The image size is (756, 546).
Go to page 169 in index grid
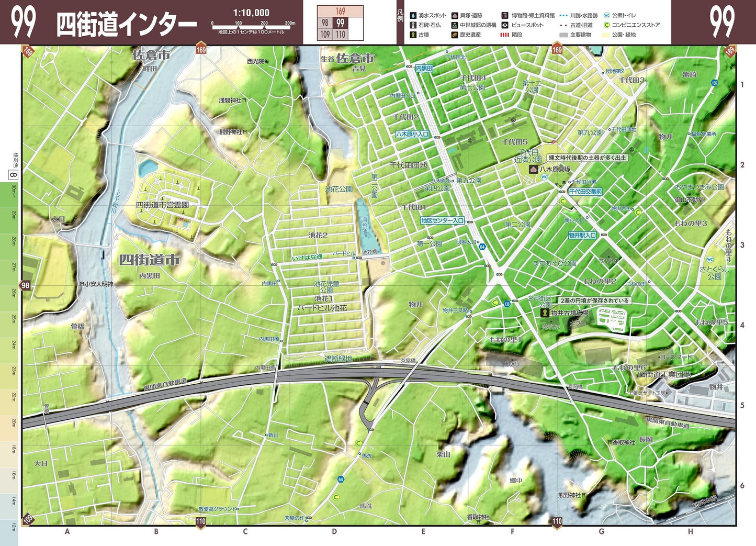tap(341, 11)
